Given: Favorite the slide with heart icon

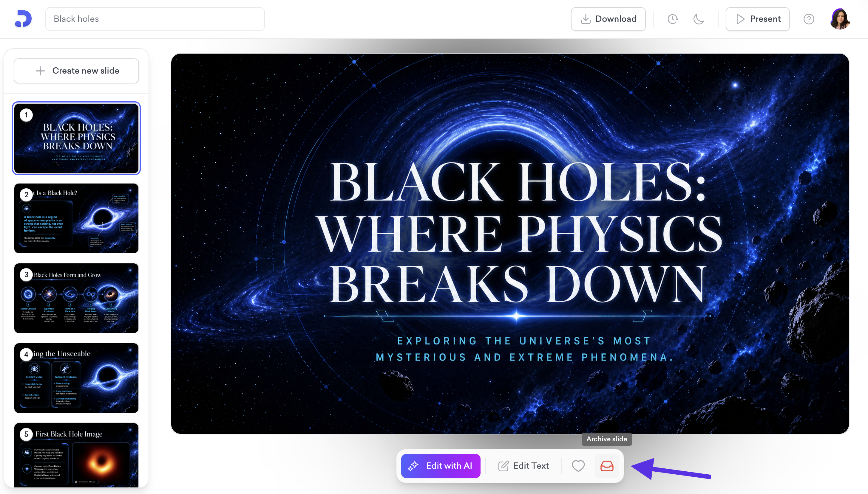Looking at the screenshot, I should click(578, 466).
